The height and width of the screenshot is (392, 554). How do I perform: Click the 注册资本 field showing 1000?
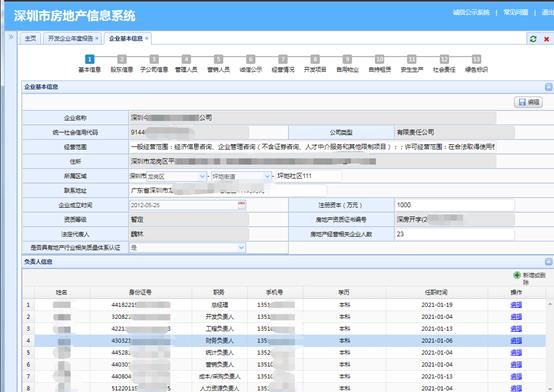tap(454, 205)
